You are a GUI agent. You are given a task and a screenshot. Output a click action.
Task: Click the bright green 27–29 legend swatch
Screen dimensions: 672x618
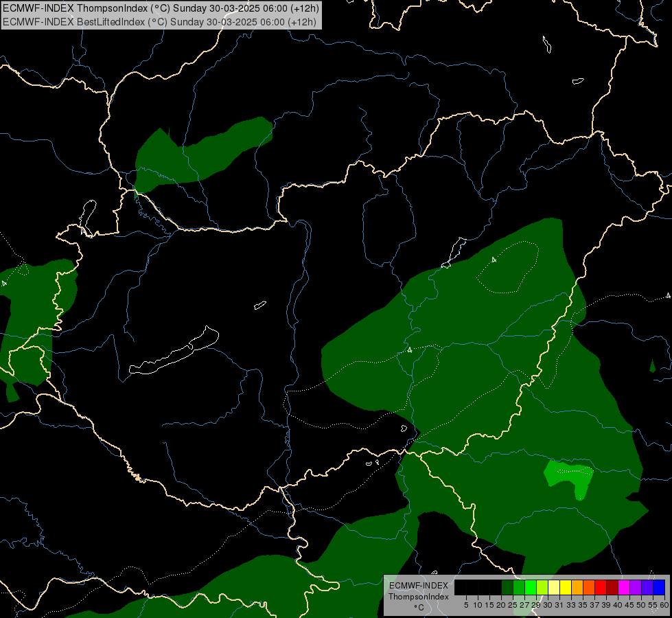coord(531,587)
